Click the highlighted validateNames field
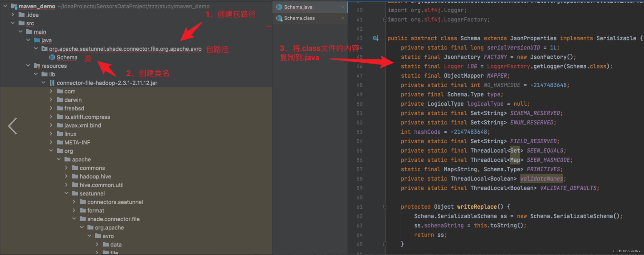This screenshot has width=644, height=255. [541, 179]
